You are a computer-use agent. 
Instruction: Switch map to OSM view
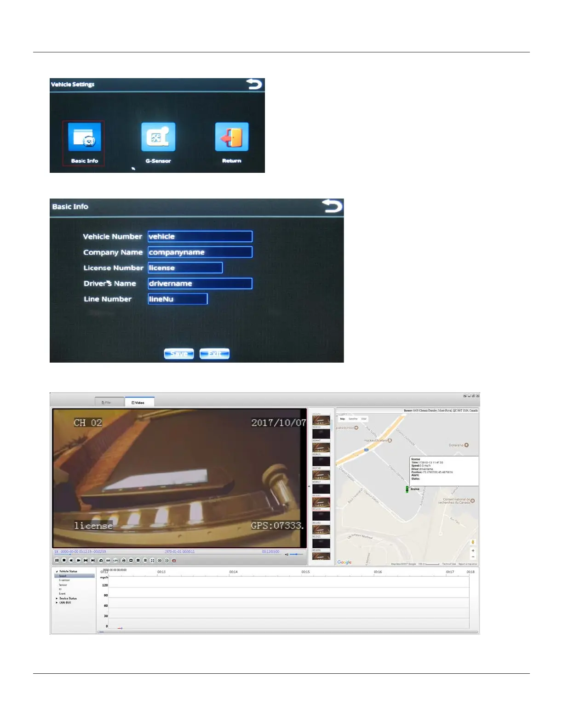(x=364, y=419)
